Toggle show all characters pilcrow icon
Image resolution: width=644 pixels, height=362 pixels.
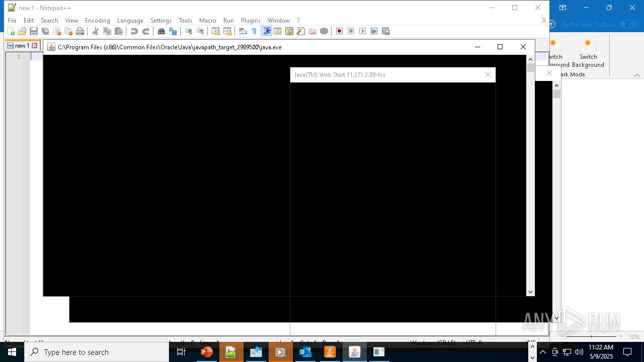(255, 31)
